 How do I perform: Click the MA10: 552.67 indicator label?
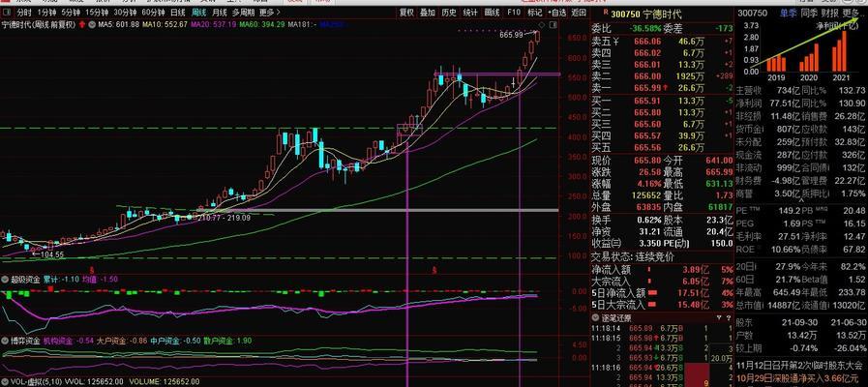pos(165,24)
